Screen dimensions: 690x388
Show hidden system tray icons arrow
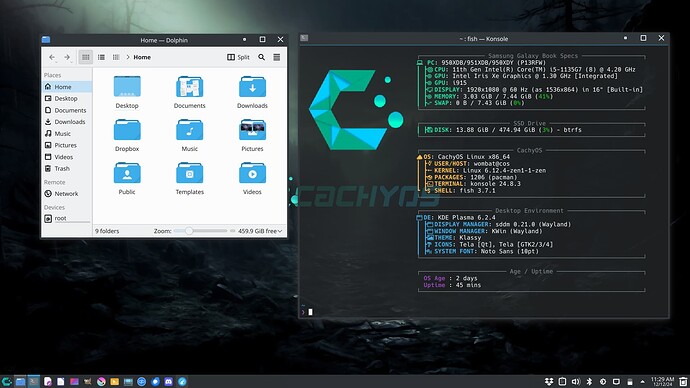642,381
